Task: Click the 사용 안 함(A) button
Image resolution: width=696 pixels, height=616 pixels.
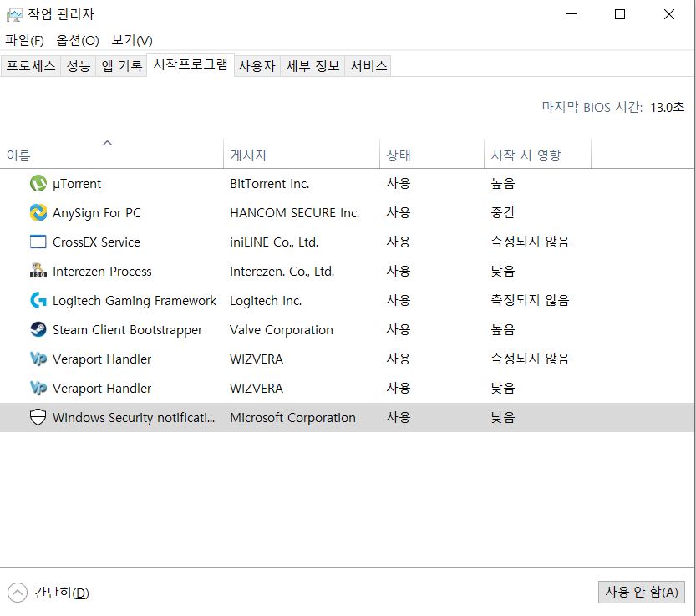Action: tap(642, 592)
